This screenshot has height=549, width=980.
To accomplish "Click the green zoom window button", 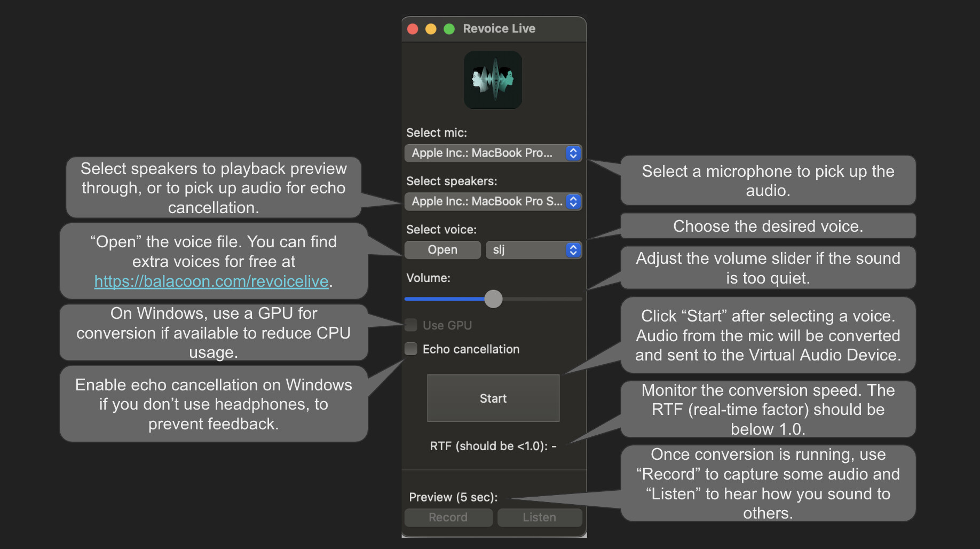I will point(449,29).
